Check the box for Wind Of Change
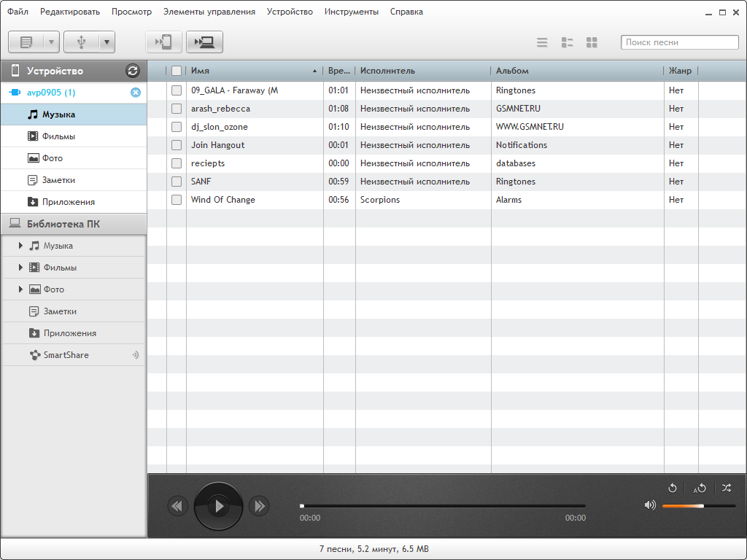 pyautogui.click(x=177, y=200)
